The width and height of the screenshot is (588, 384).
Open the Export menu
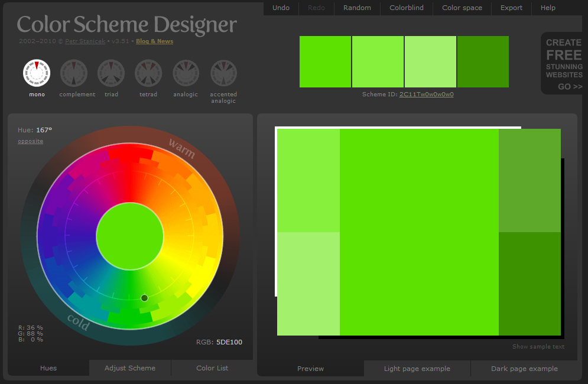511,8
